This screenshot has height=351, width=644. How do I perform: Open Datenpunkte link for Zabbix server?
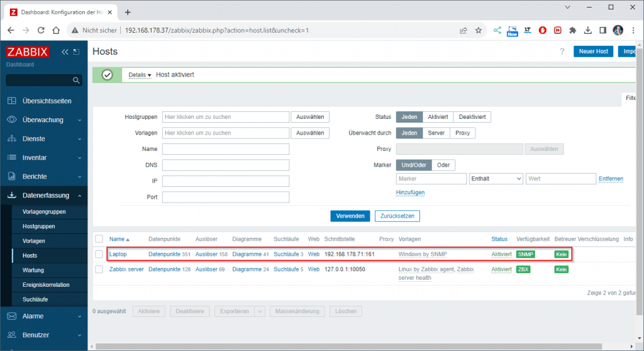pyautogui.click(x=164, y=270)
